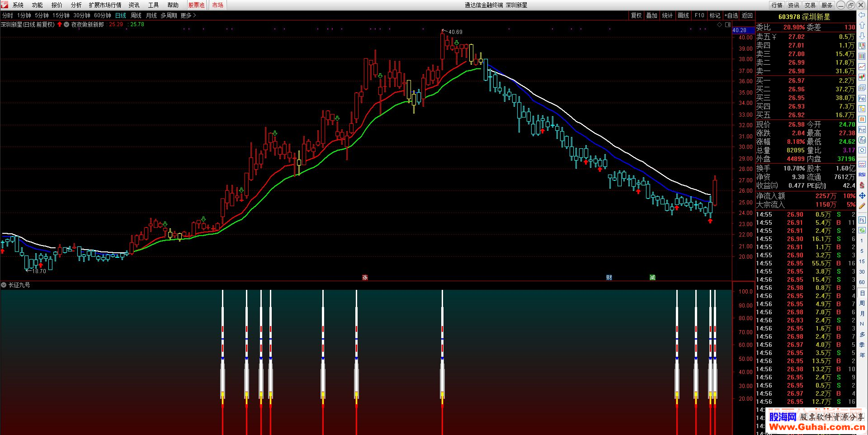Image resolution: width=868 pixels, height=435 pixels.
Task: Open the 60分钟 period tab
Action: coord(103,15)
